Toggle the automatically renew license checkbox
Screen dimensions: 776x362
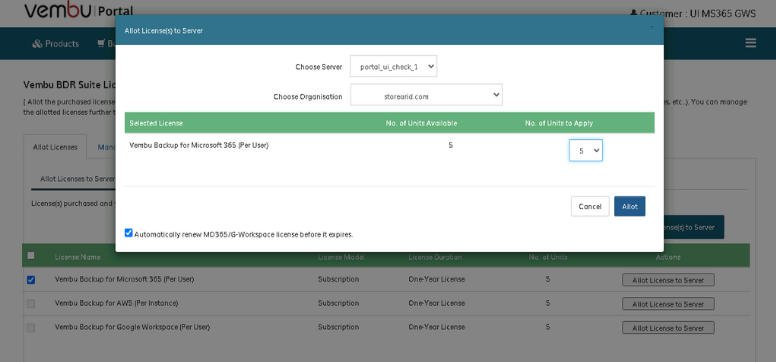(x=129, y=233)
